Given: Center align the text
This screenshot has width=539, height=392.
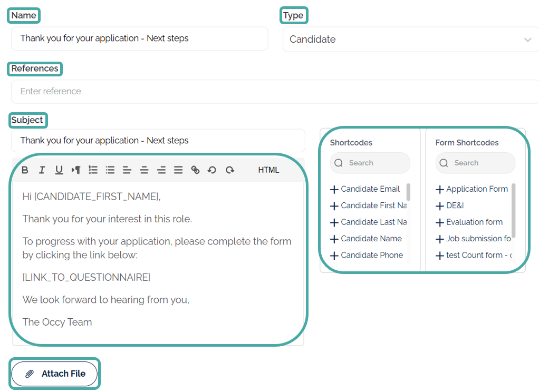Looking at the screenshot, I should (144, 170).
